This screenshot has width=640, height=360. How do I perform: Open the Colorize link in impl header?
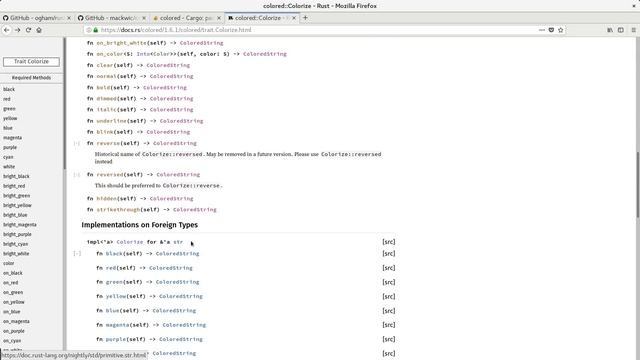130,242
